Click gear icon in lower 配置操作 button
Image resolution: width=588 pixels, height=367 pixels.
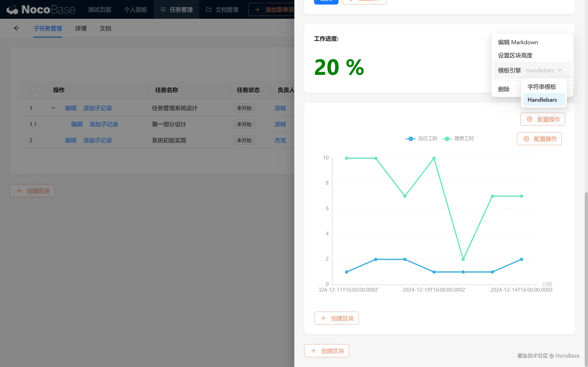(x=526, y=139)
